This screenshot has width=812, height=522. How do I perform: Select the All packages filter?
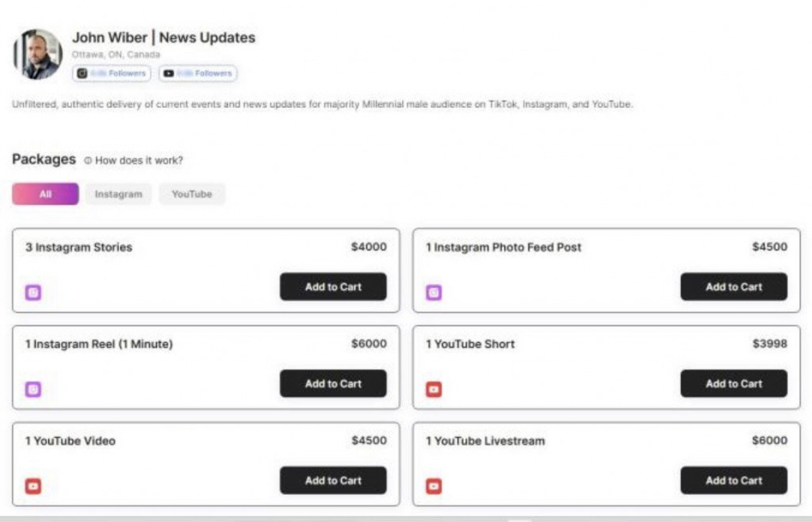pos(45,194)
